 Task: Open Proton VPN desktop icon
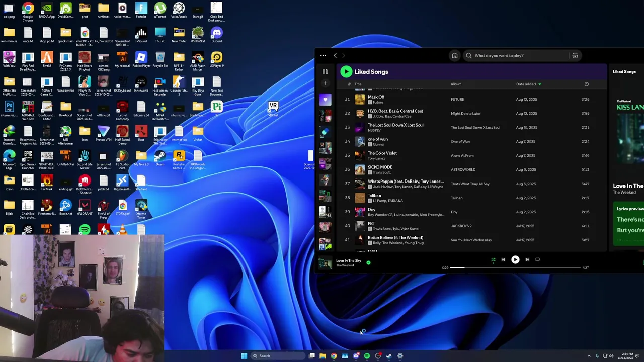point(103,134)
